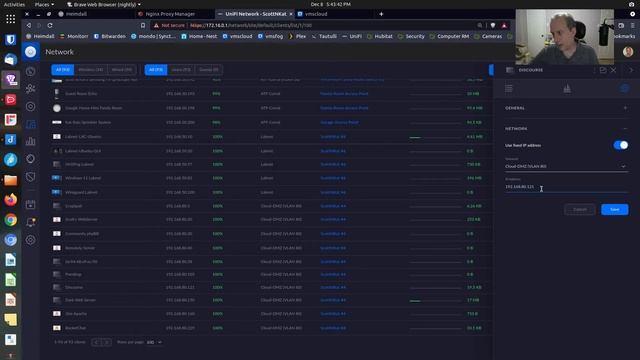Open the Network dropdown Cloud-DMZ

(566, 166)
